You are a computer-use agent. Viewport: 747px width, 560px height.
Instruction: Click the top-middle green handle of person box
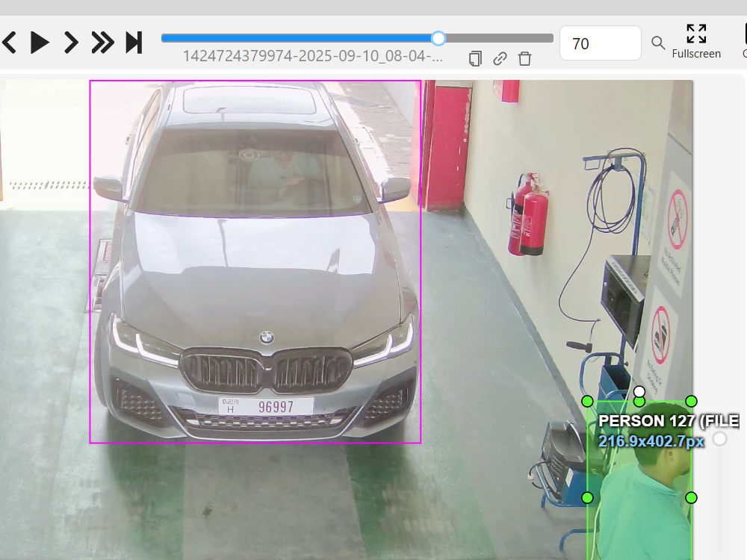click(x=639, y=402)
